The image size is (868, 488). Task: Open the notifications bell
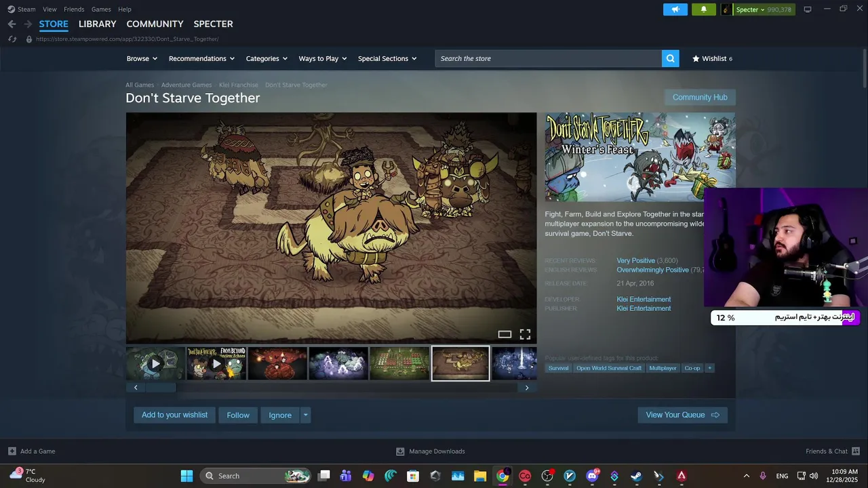[x=704, y=9]
